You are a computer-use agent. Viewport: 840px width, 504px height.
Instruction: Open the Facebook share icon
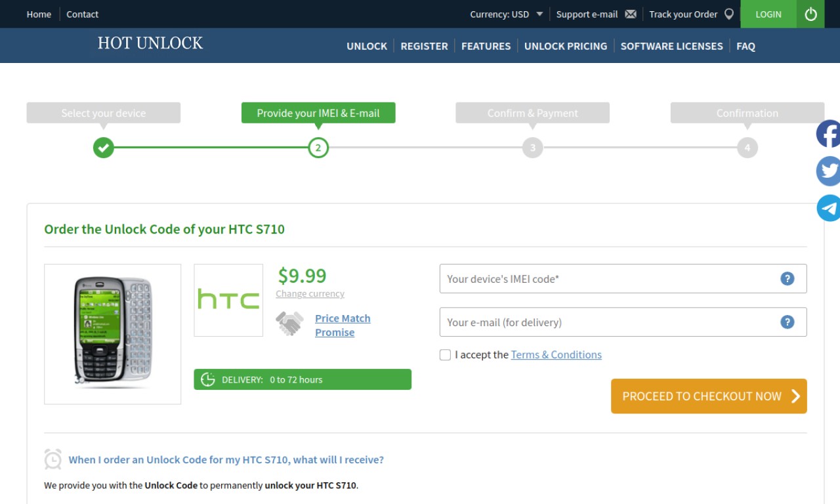[x=828, y=134]
